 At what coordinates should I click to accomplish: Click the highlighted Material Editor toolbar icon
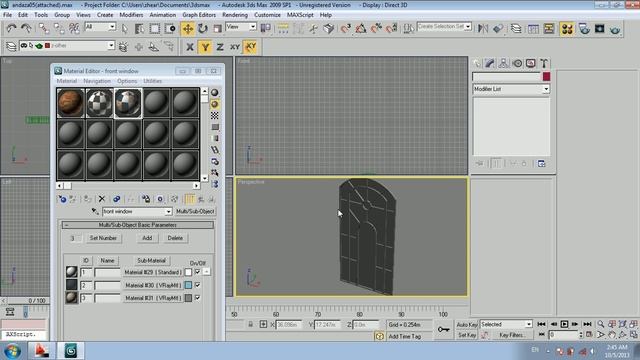coord(567,28)
